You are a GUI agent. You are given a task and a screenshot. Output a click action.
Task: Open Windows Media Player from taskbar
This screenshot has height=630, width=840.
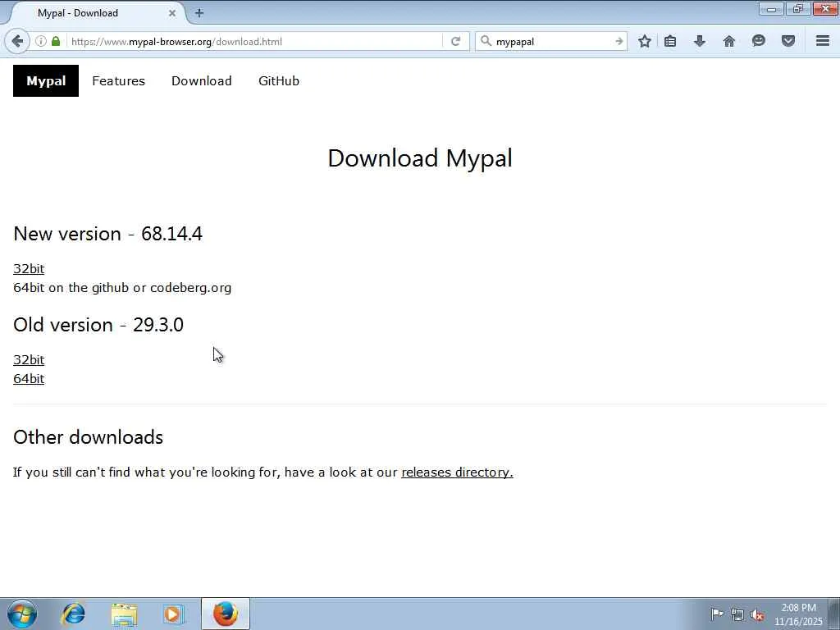[173, 614]
